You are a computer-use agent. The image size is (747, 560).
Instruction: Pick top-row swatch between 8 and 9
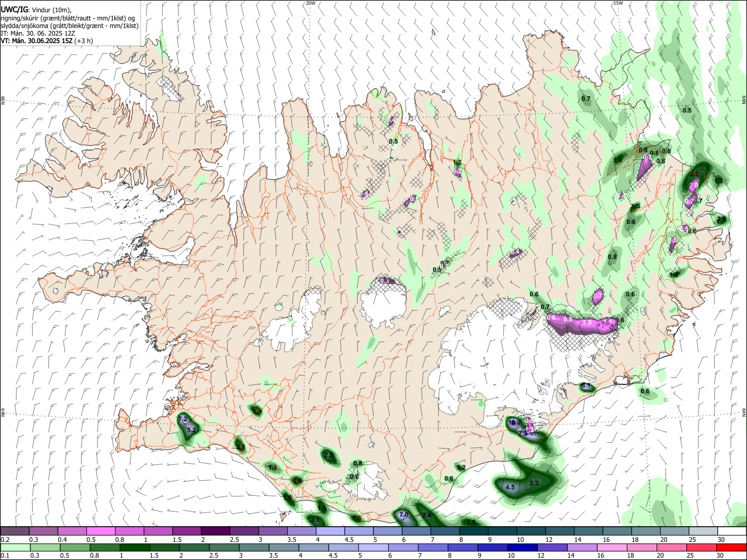[473, 531]
